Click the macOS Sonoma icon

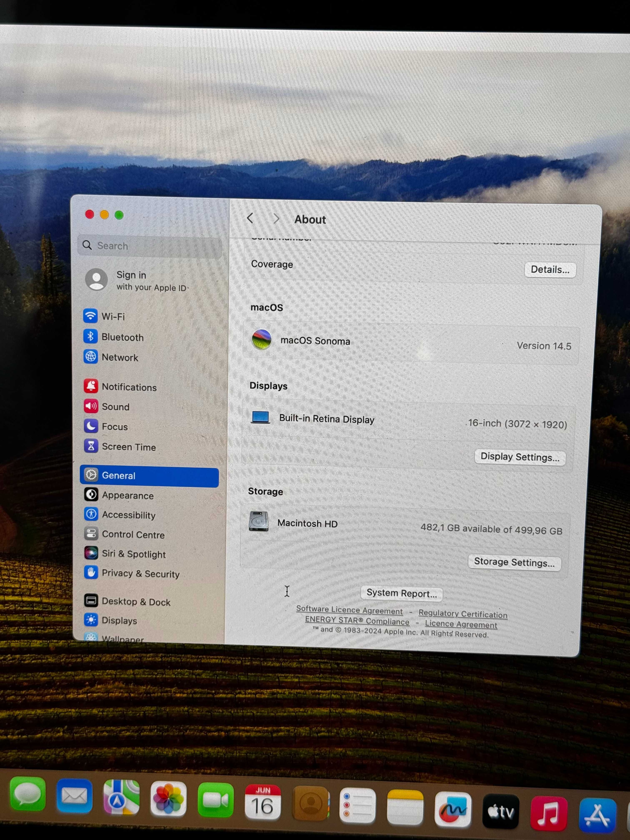(262, 339)
